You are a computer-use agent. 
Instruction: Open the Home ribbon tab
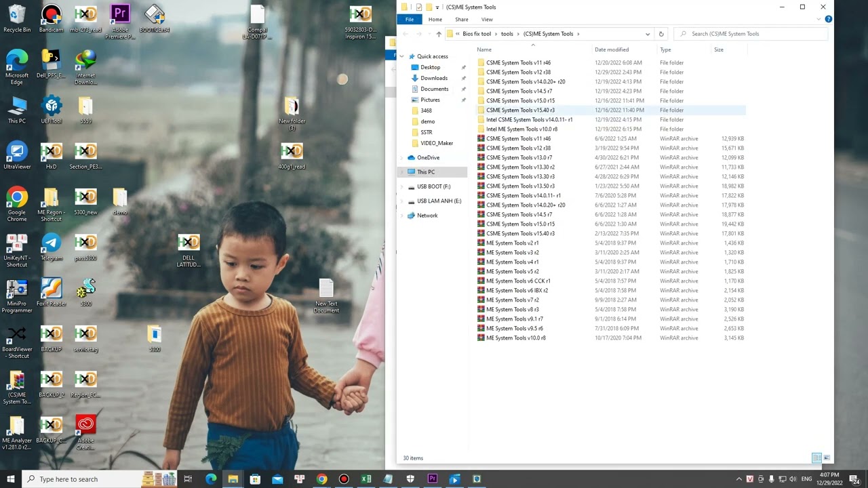pyautogui.click(x=435, y=20)
